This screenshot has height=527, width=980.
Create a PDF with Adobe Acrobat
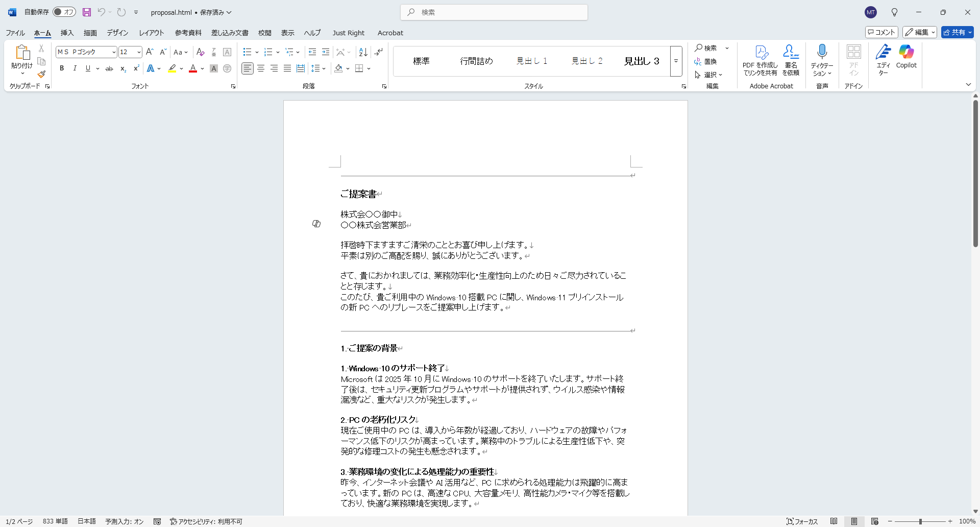click(761, 60)
